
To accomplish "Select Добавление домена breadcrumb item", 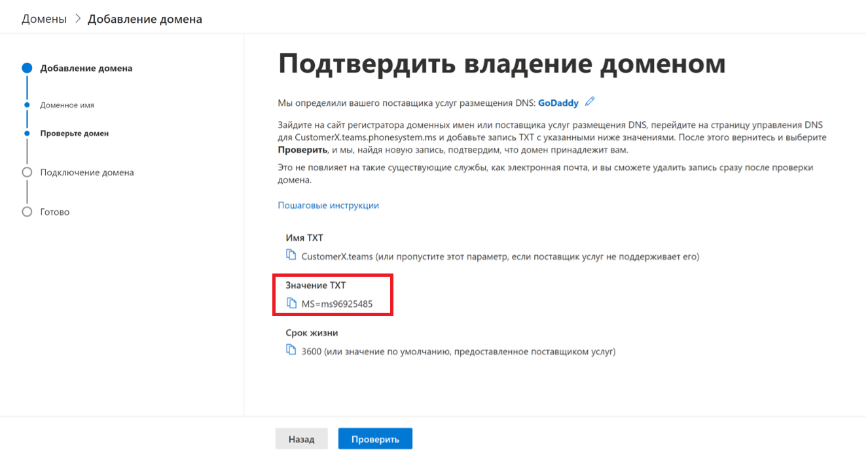I will [x=145, y=19].
